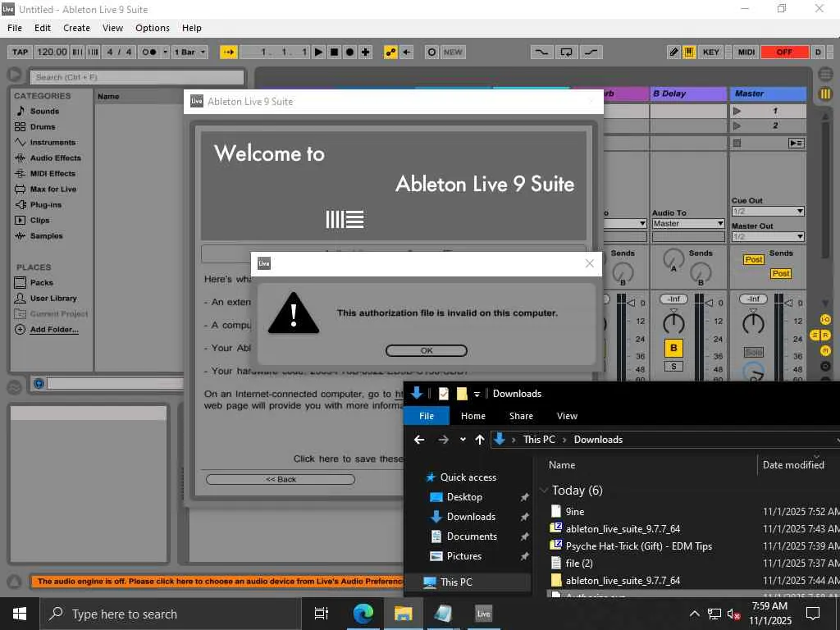Toggle the Automation Arm button
The image size is (840, 630).
tap(390, 52)
